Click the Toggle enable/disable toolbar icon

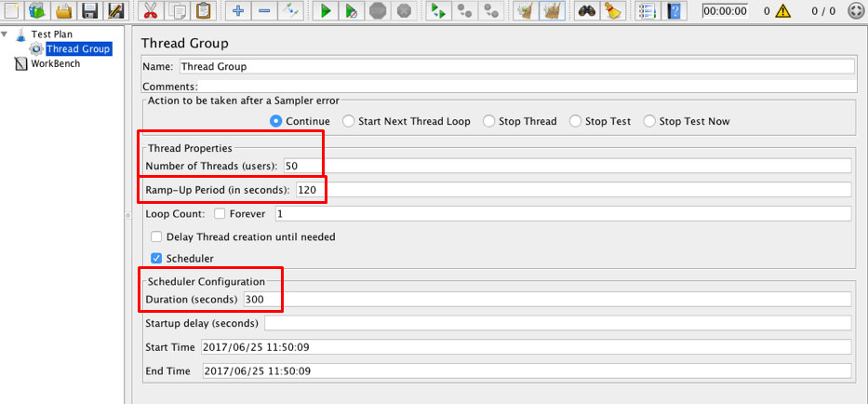pos(290,10)
